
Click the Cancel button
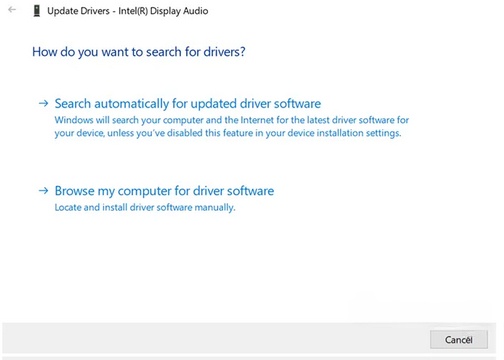click(459, 340)
